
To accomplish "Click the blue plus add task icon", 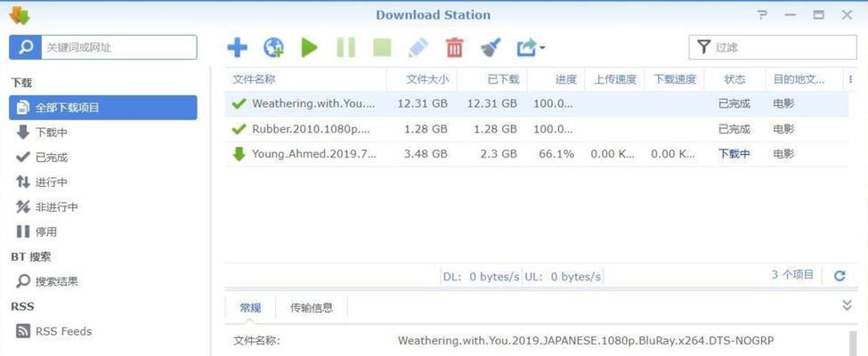I will [x=237, y=47].
